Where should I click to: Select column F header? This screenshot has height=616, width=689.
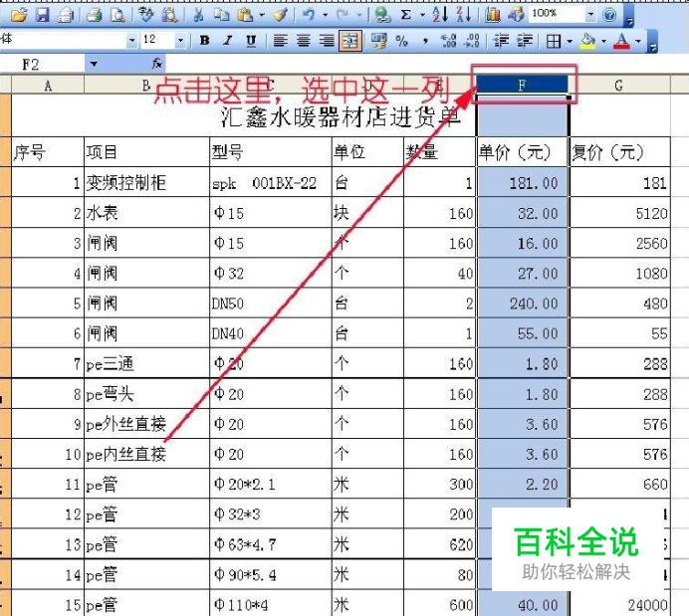pyautogui.click(x=522, y=85)
